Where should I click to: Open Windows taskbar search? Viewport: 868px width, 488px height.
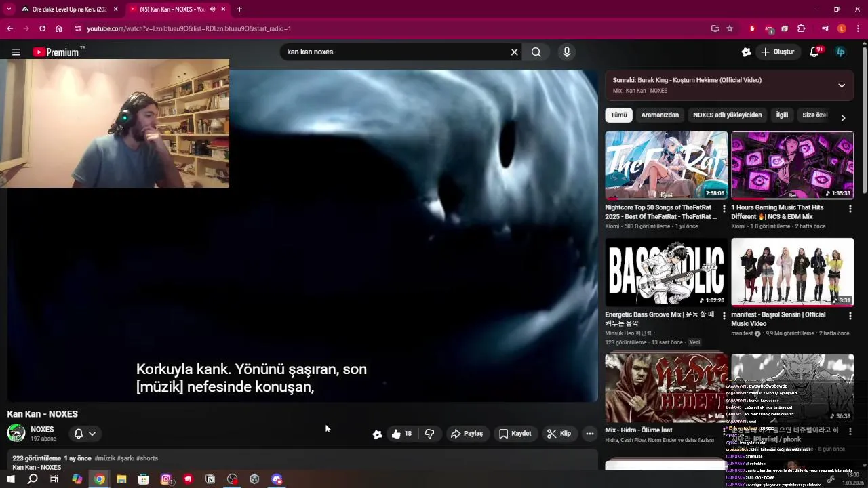(x=33, y=479)
